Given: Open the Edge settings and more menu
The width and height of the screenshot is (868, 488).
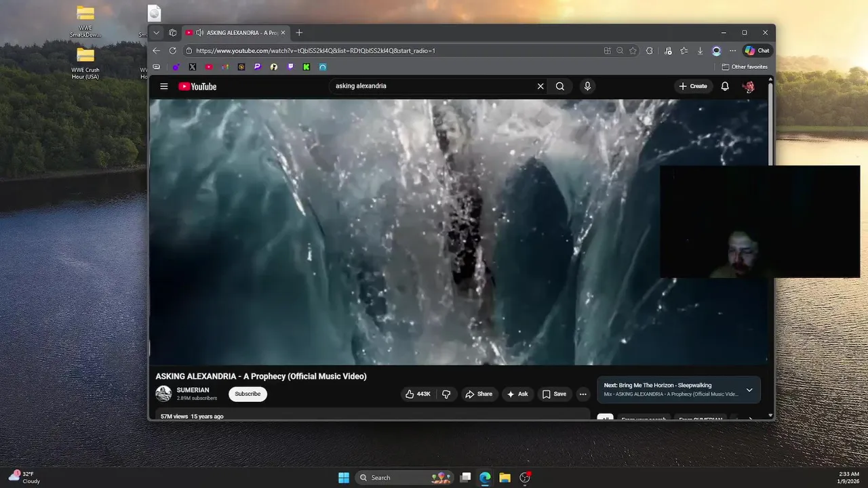Looking at the screenshot, I should pyautogui.click(x=732, y=51).
